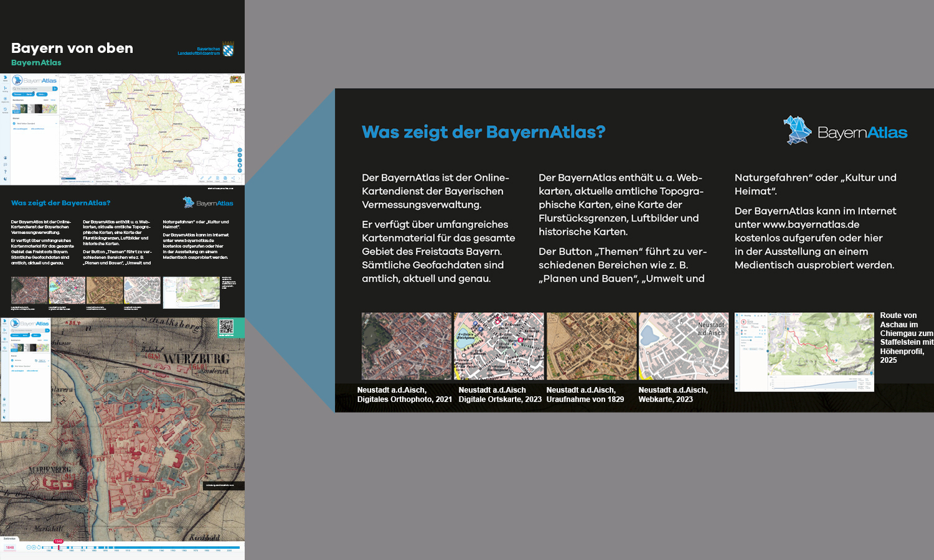Open year dropdown of Zeitreise layer in Würzburg panel
The image size is (934, 560).
pyautogui.click(x=42, y=360)
